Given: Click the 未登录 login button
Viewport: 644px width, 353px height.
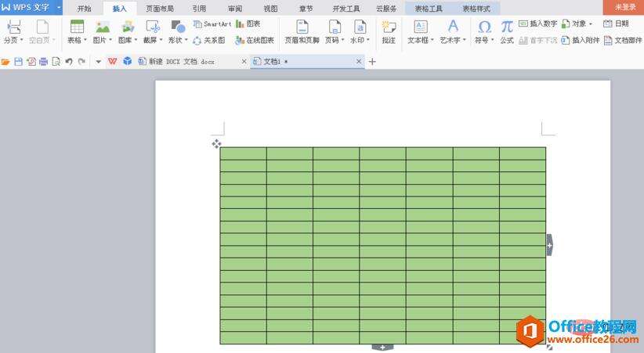Looking at the screenshot, I should pyautogui.click(x=624, y=7).
